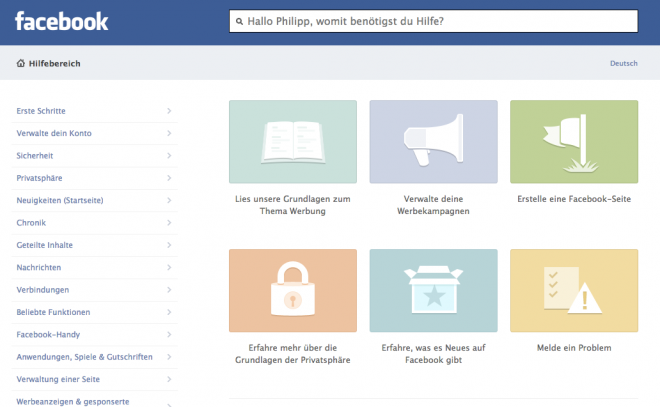Open the padlock privacy basics tile
The height and width of the screenshot is (407, 660).
coord(293,290)
